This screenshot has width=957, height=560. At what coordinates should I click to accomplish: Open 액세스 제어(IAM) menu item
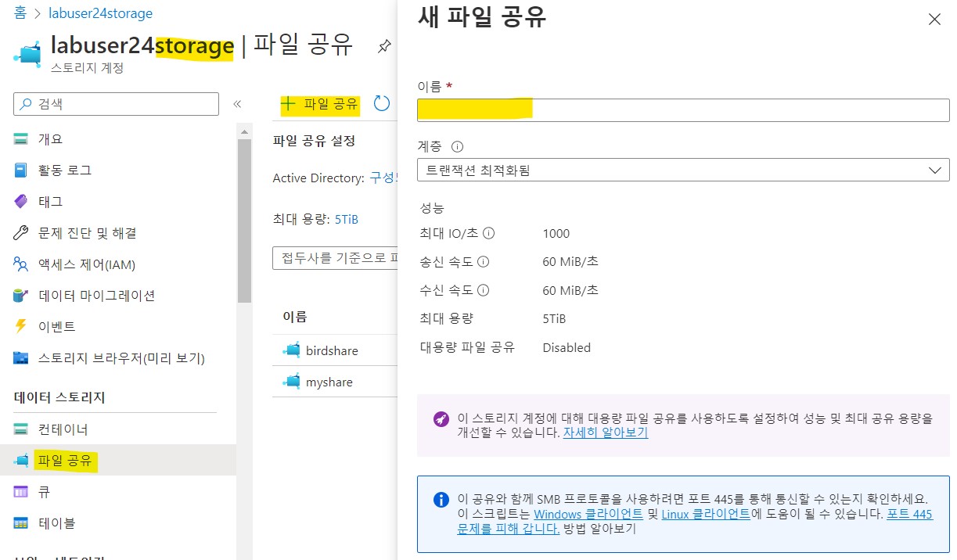[118, 264]
